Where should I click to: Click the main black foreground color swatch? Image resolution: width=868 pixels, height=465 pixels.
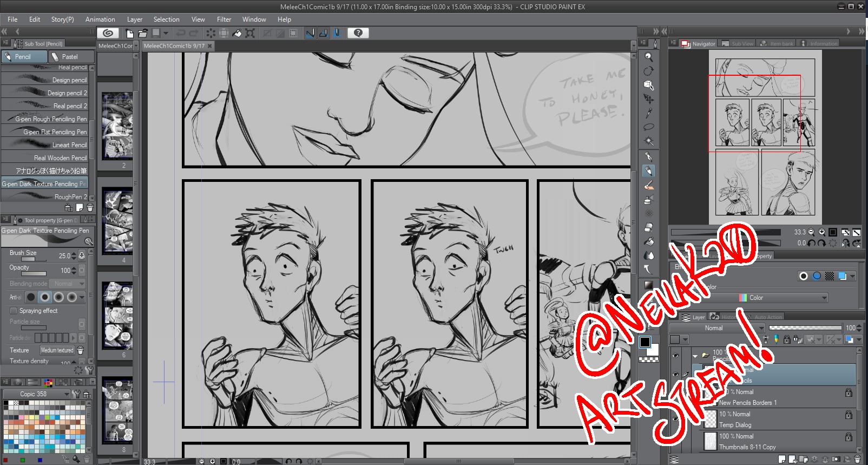645,342
